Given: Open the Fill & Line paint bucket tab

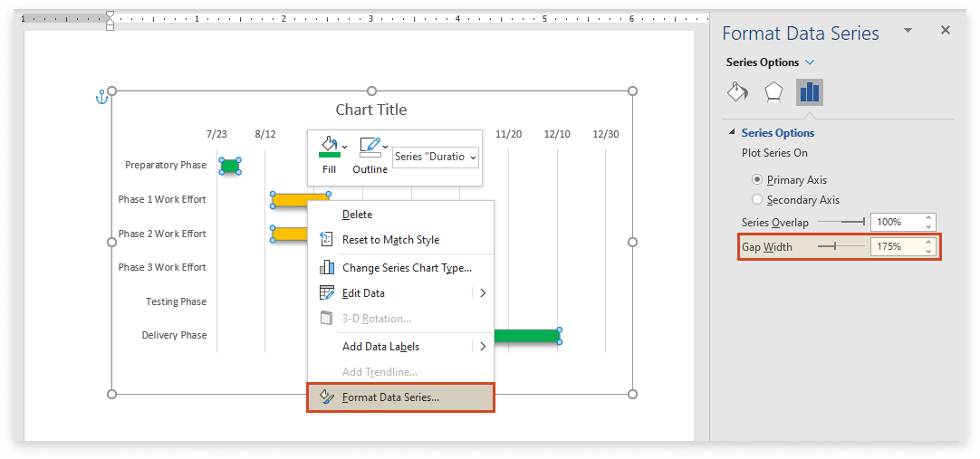Looking at the screenshot, I should [739, 91].
